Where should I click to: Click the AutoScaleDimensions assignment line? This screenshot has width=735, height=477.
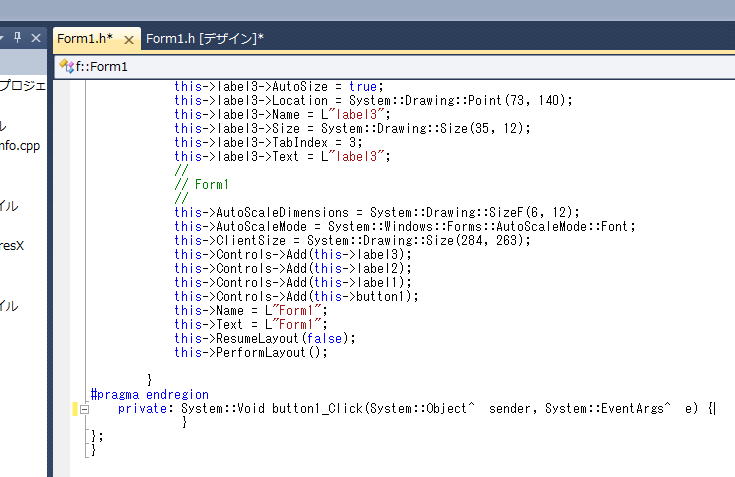tap(376, 212)
